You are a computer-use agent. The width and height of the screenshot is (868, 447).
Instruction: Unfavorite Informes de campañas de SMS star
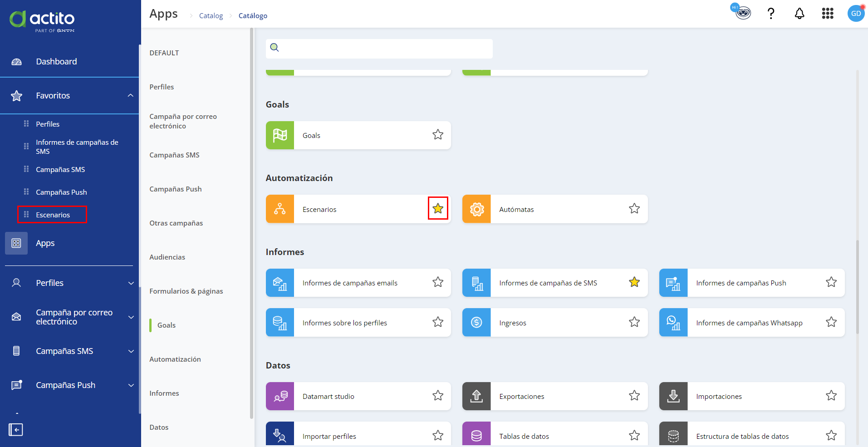pos(634,282)
